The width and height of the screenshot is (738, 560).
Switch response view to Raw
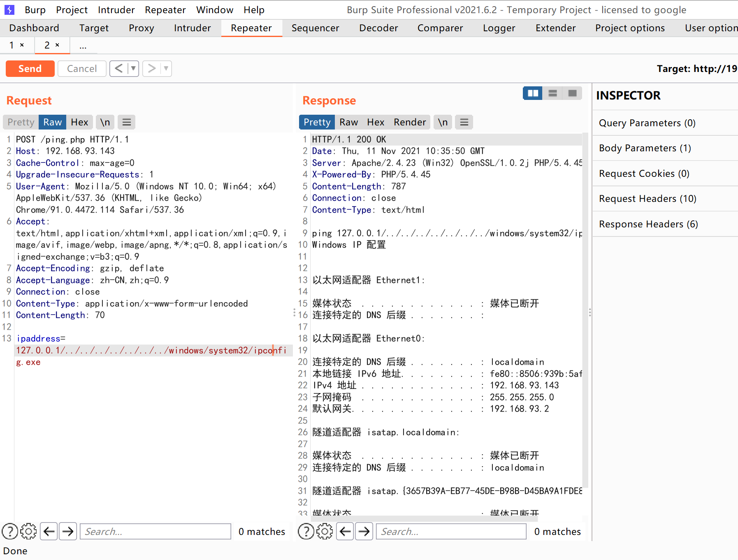coord(348,122)
